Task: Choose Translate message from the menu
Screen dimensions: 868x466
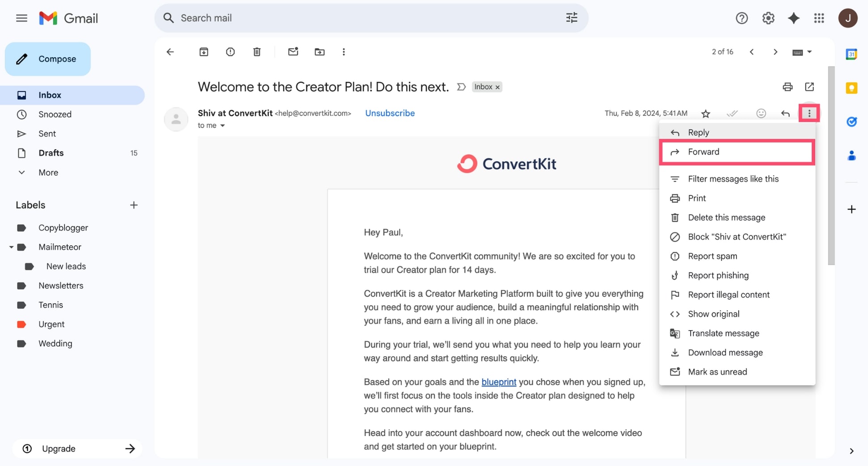Action: tap(724, 333)
